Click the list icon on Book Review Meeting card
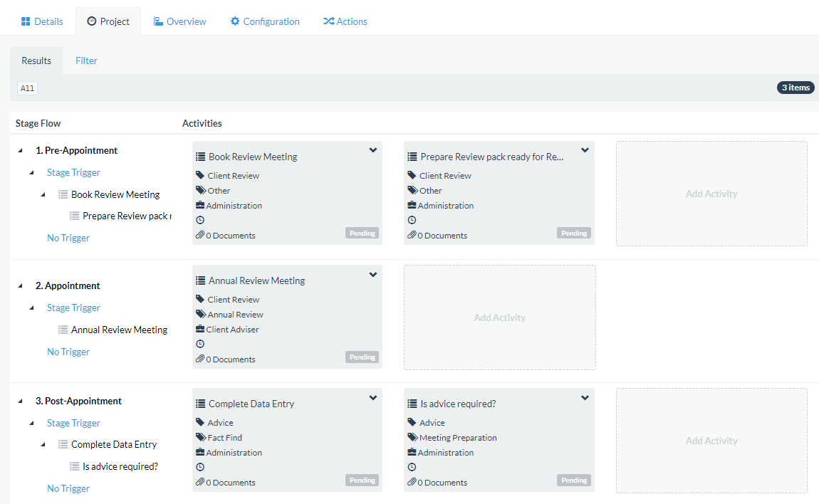Screen dimensions: 819x504 point(200,157)
